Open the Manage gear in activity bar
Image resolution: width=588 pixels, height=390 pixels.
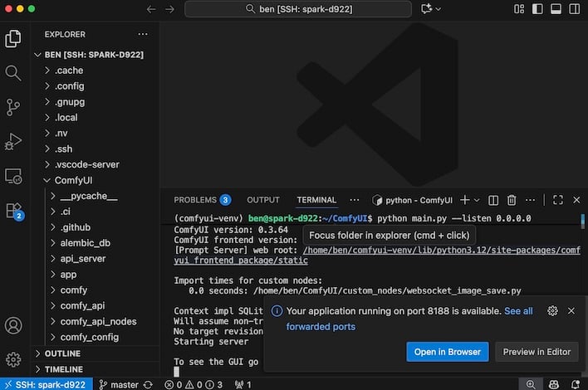13,359
